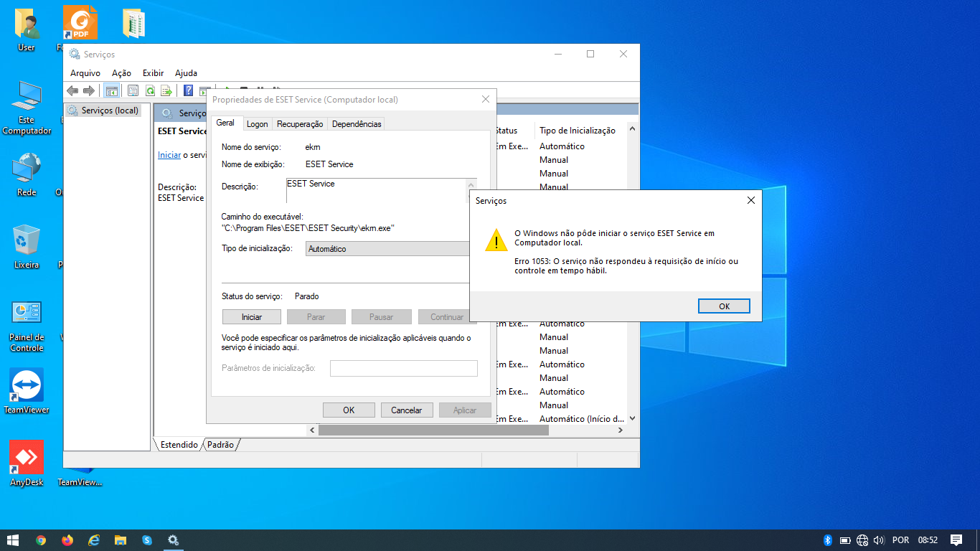Click the Status column header
Screen dimensions: 980x551
point(506,131)
